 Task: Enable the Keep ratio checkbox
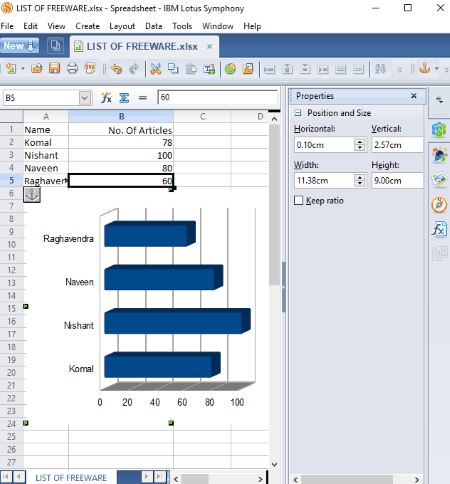(x=299, y=200)
